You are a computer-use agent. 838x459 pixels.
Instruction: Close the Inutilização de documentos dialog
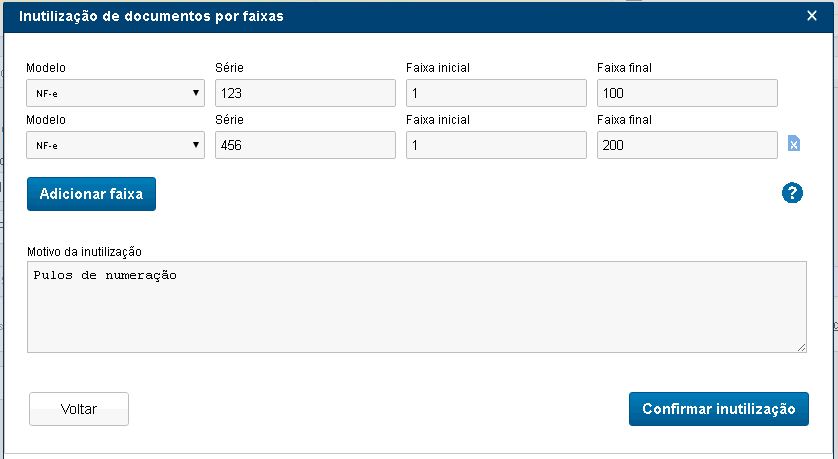click(812, 16)
